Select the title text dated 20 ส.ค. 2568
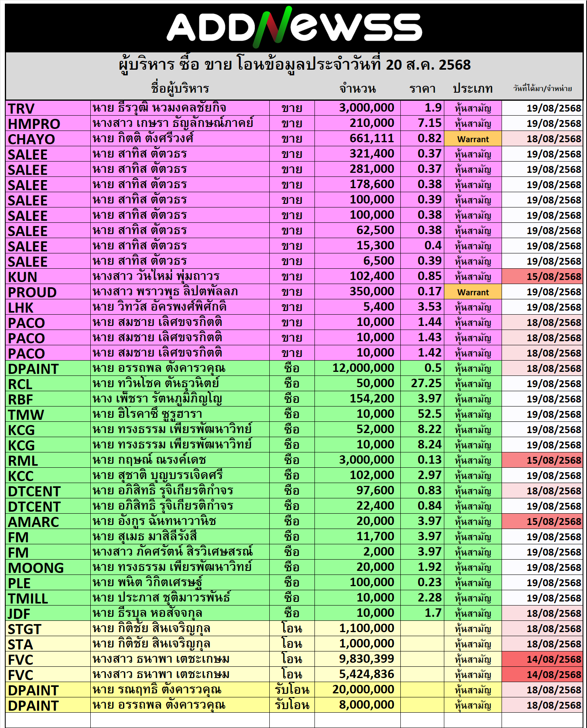The width and height of the screenshot is (587, 728). coord(295,65)
